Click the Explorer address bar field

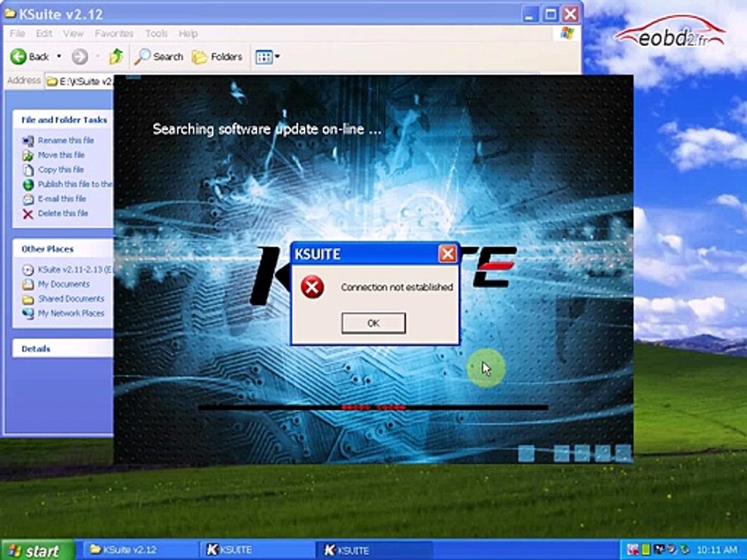coord(79,82)
